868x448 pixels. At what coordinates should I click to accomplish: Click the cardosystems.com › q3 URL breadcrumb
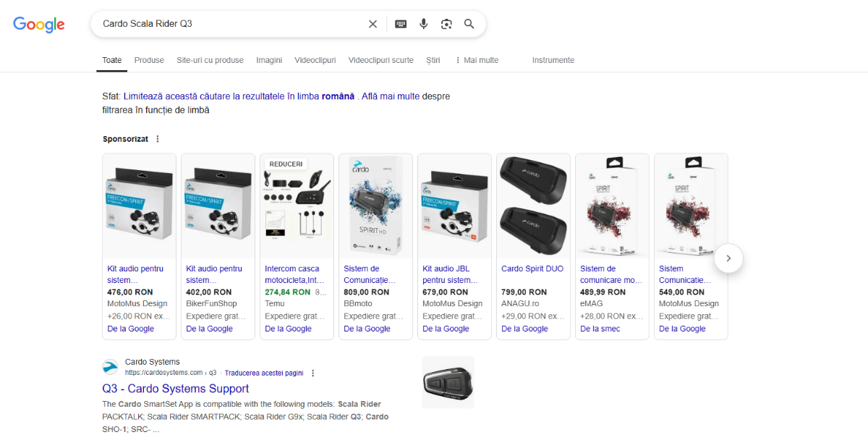pos(171,373)
